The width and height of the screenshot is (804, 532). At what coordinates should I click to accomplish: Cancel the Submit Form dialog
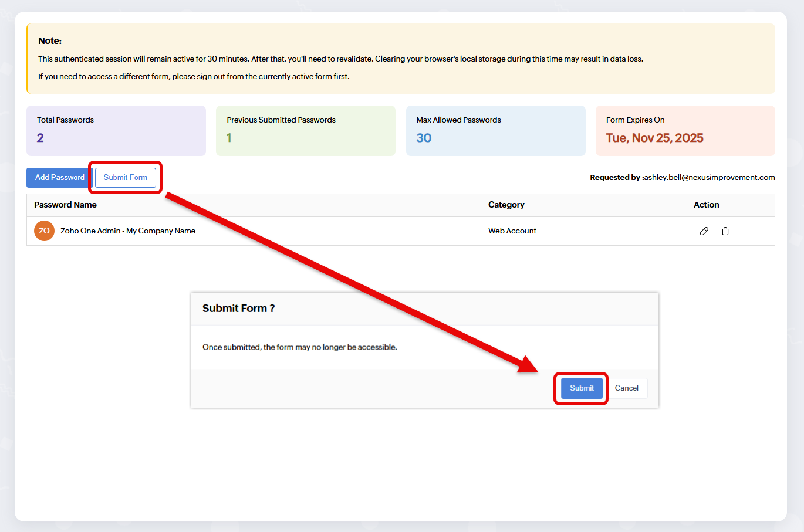[x=626, y=388]
